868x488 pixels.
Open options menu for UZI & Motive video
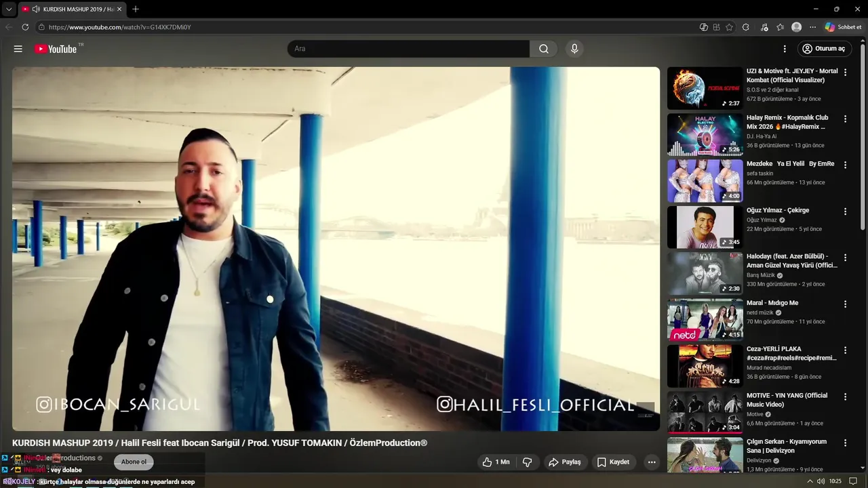845,73
